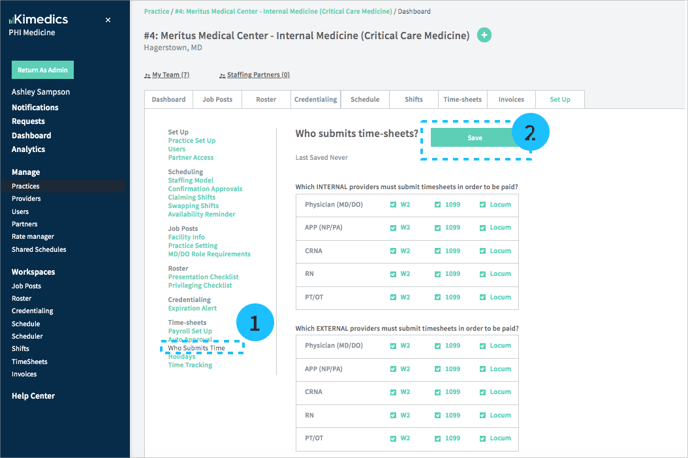Close the sidebar with the X icon
The width and height of the screenshot is (688, 458).
108,20
